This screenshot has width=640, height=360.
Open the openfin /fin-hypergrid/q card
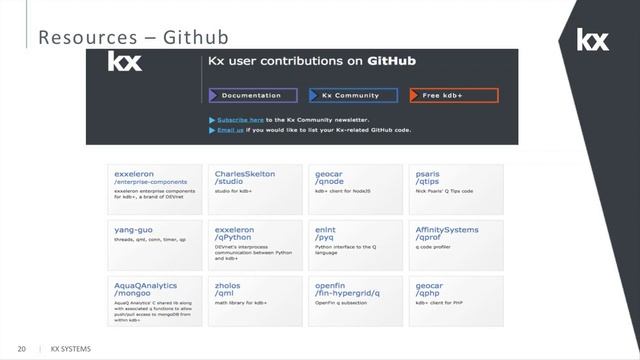click(x=356, y=301)
